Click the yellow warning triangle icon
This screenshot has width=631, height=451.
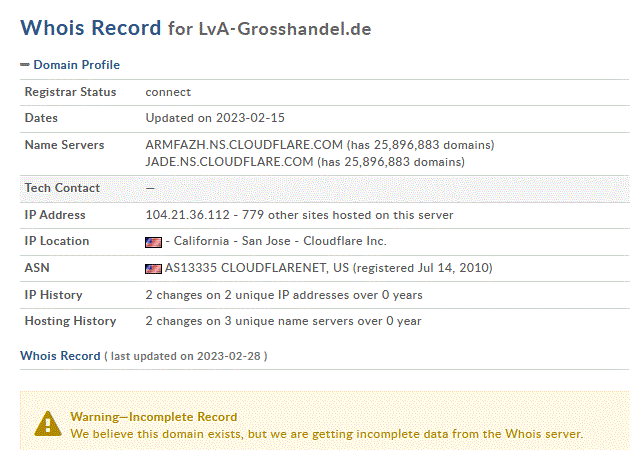pos(48,424)
